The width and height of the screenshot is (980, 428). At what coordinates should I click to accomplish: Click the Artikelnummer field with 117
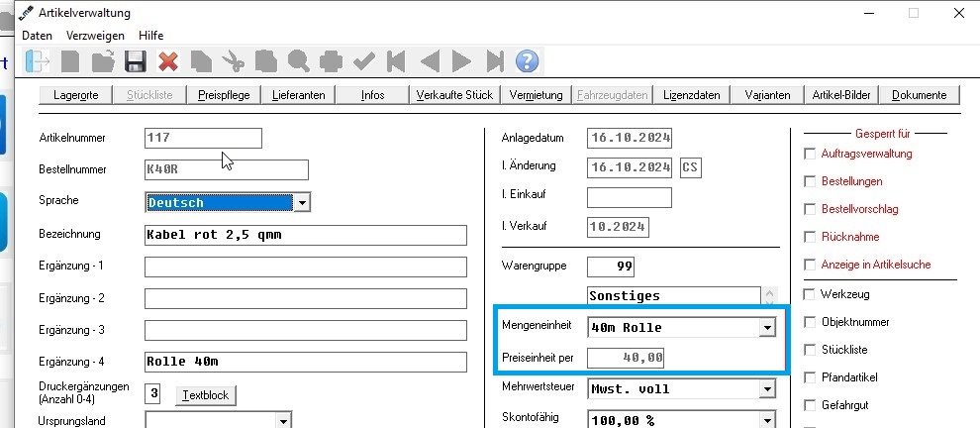pos(203,138)
